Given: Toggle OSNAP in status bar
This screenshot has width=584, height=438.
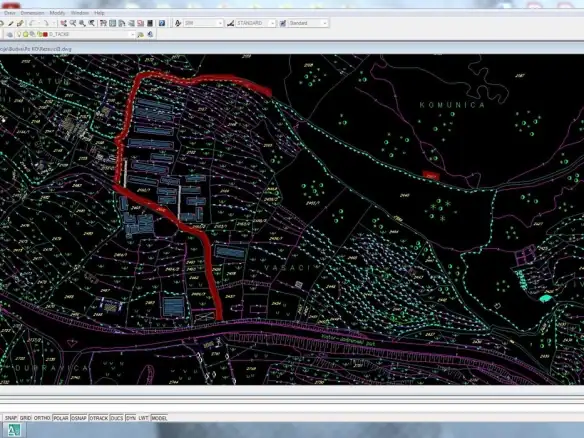Looking at the screenshot, I should pyautogui.click(x=79, y=418).
